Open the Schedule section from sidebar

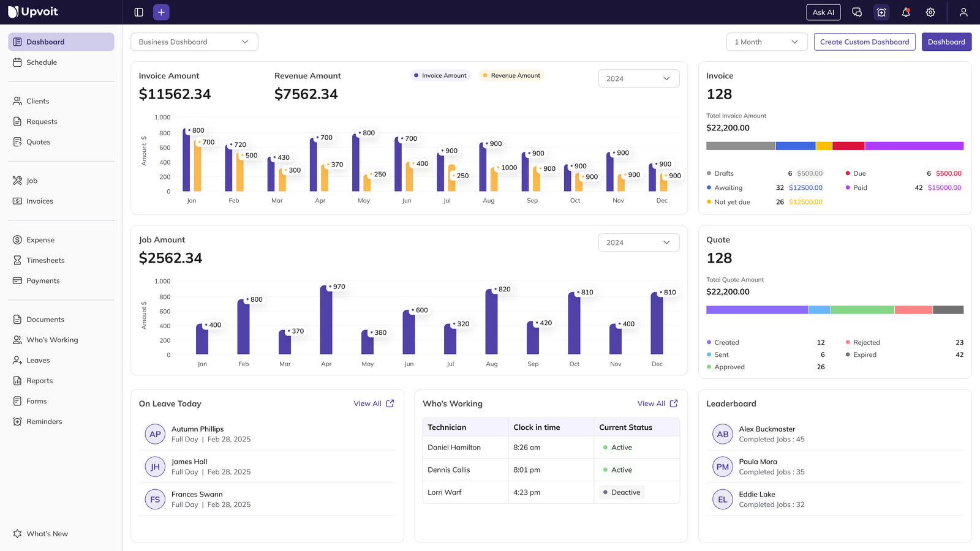pos(42,62)
